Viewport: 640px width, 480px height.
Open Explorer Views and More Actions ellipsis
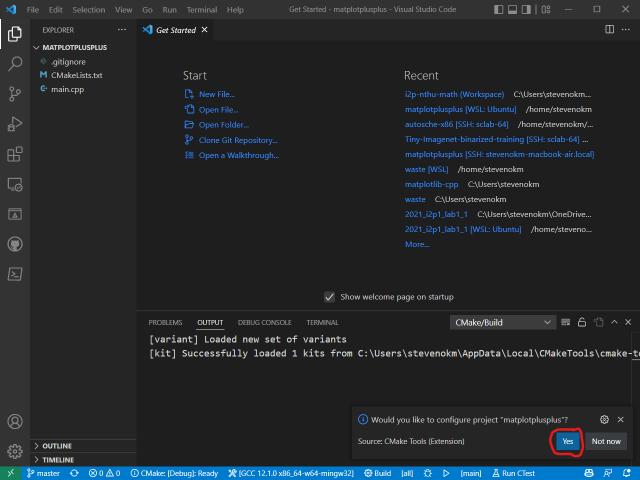pyautogui.click(x=122, y=29)
